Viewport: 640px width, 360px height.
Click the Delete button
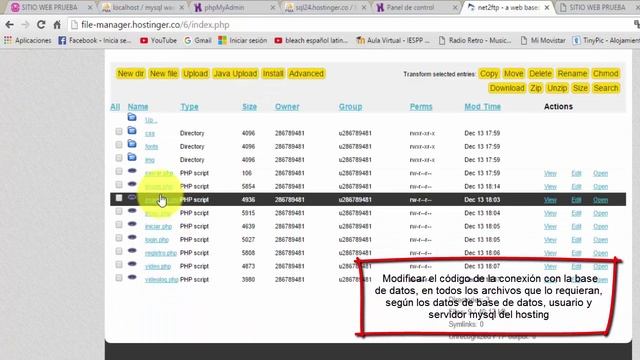tap(540, 73)
